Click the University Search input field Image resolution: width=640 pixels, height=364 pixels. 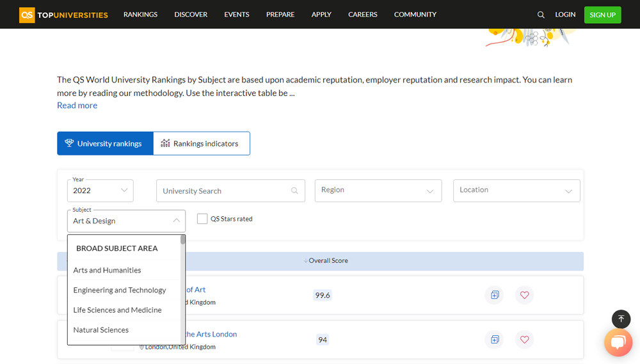pos(230,191)
